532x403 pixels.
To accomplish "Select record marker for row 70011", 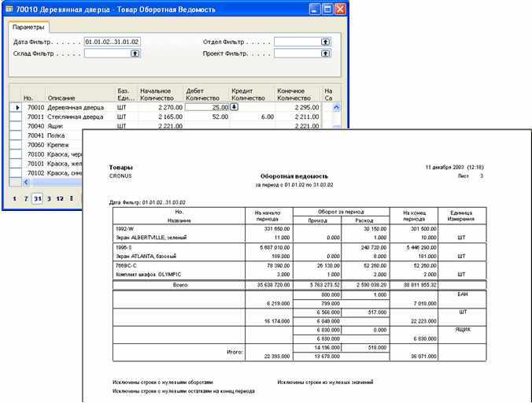I will coord(16,116).
